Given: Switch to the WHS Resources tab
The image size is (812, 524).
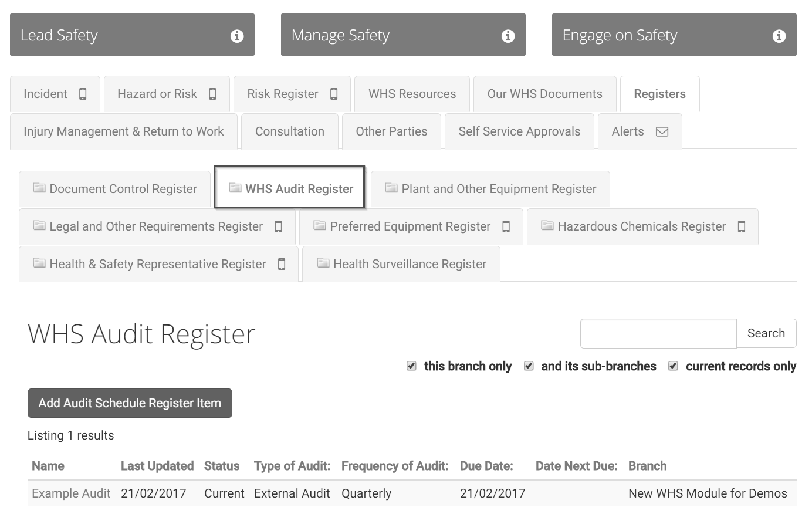Looking at the screenshot, I should [412, 94].
